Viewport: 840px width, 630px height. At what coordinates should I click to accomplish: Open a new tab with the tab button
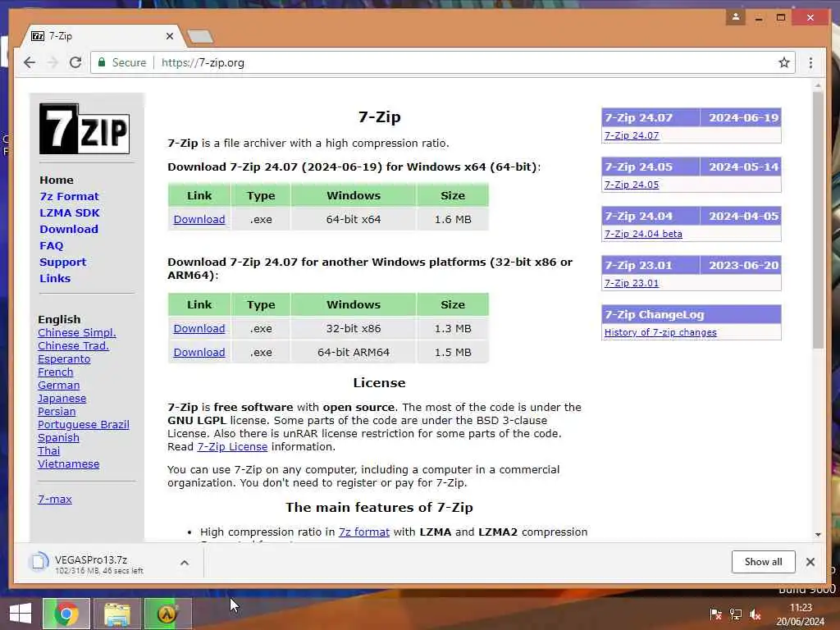(200, 36)
